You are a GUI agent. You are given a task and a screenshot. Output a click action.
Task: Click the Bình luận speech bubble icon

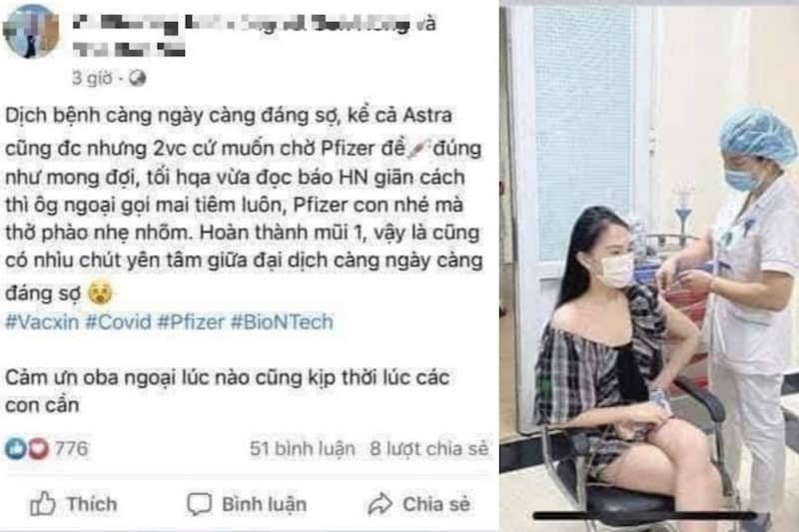(x=199, y=504)
